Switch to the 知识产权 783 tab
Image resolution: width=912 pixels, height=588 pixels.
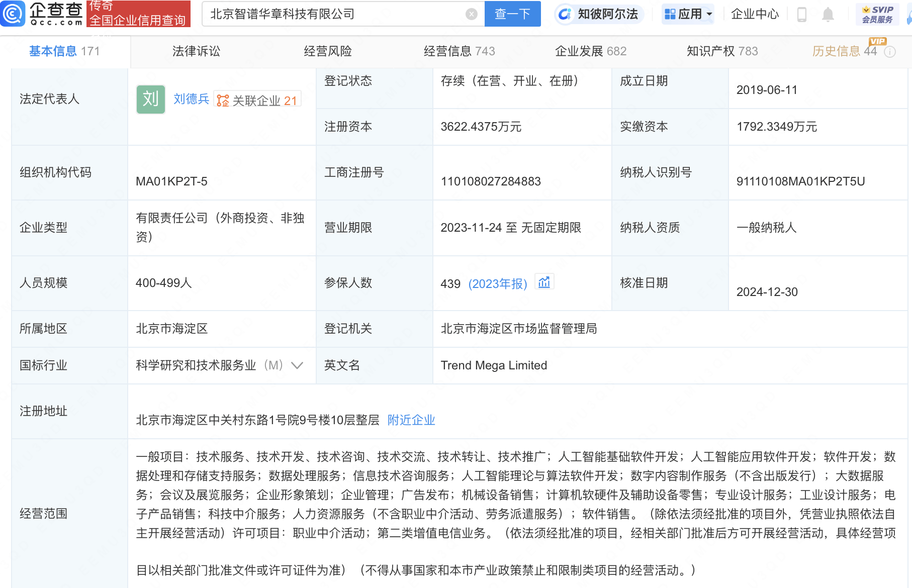point(722,51)
